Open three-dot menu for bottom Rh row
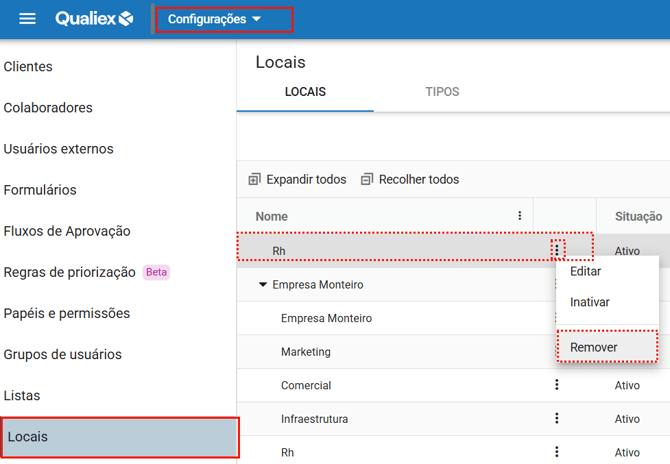The height and width of the screenshot is (464, 670). pyautogui.click(x=557, y=452)
